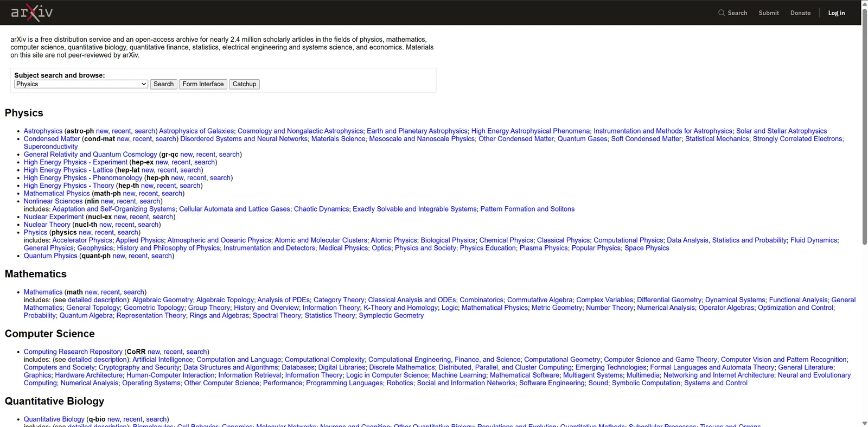The height and width of the screenshot is (427, 868).
Task: Open the Mathematics detailed description
Action: point(98,300)
